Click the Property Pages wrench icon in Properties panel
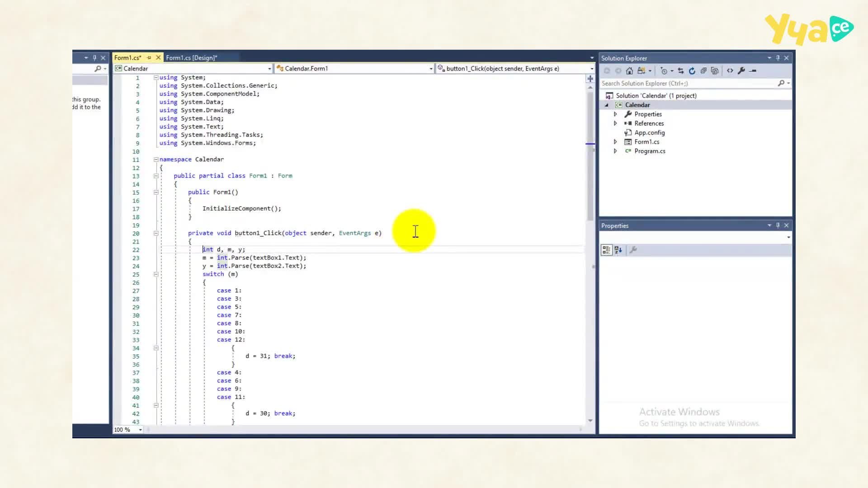Screen dimensions: 868x488 633,249
